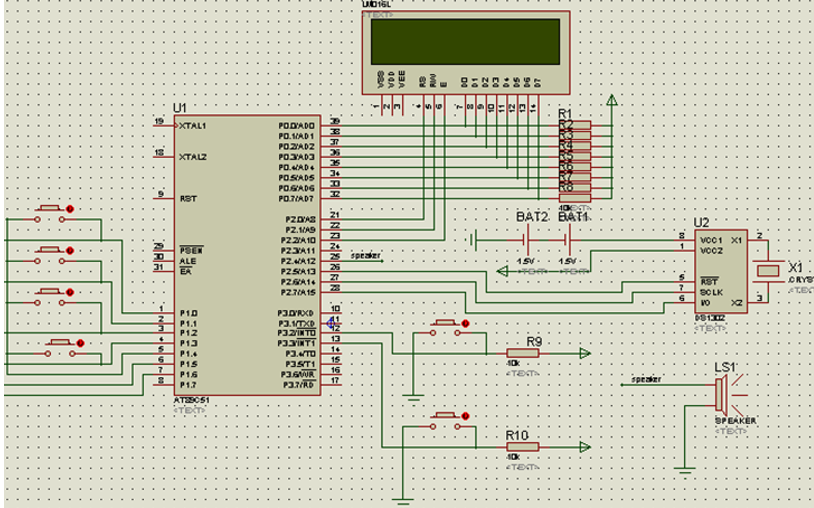Click the SCLK pin label on U2
The width and height of the screenshot is (814, 508).
pos(711,292)
